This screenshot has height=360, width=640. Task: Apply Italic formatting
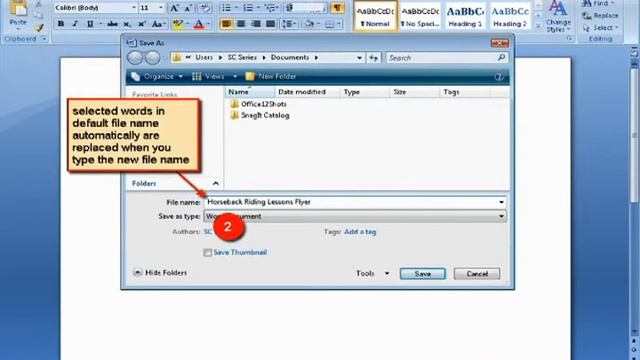pyautogui.click(x=75, y=24)
